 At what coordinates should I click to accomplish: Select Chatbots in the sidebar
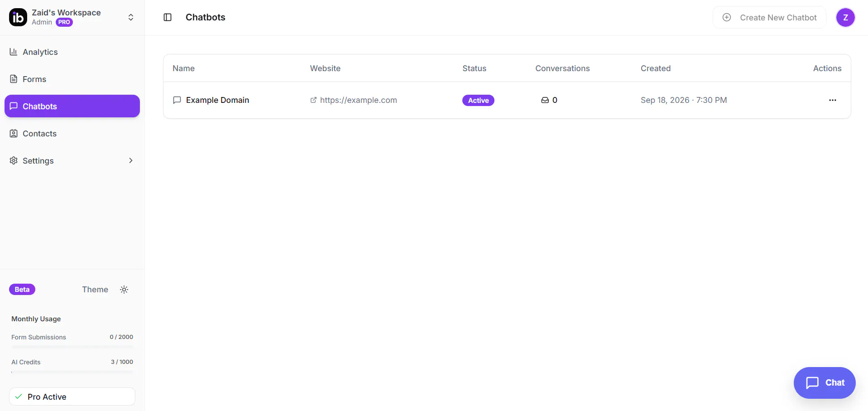pyautogui.click(x=72, y=106)
